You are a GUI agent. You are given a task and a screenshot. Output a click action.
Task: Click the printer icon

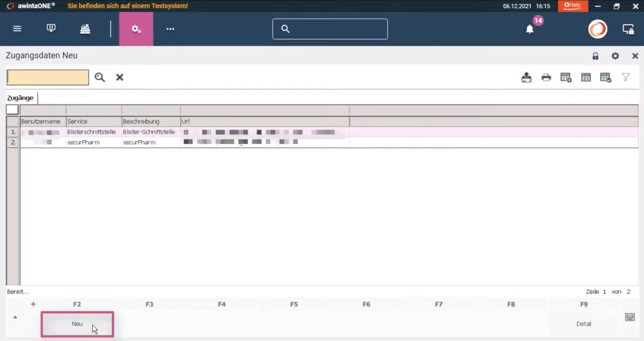click(x=546, y=77)
